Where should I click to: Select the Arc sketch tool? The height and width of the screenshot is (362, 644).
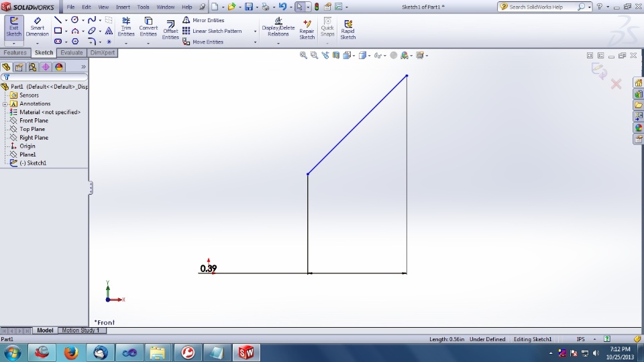point(74,31)
